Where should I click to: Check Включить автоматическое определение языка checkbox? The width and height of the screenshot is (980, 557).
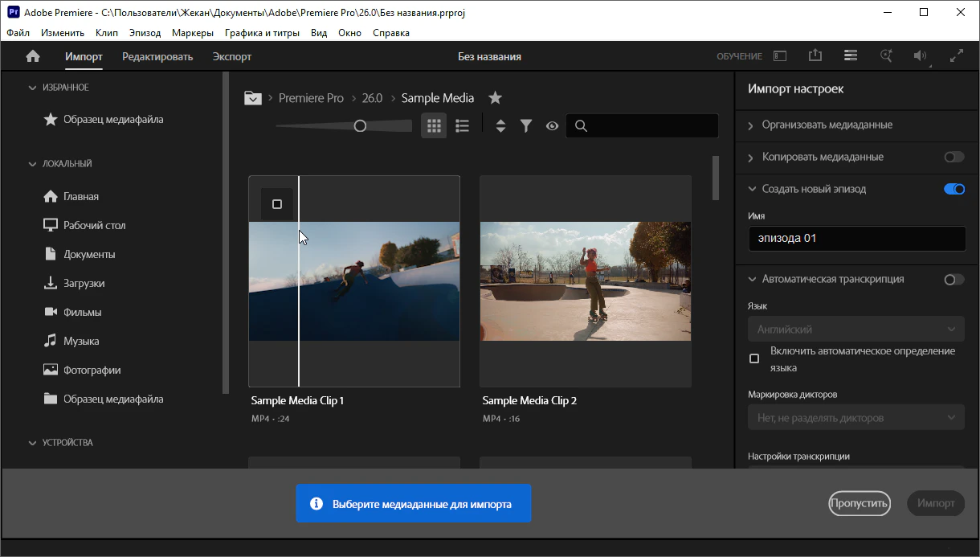(754, 358)
